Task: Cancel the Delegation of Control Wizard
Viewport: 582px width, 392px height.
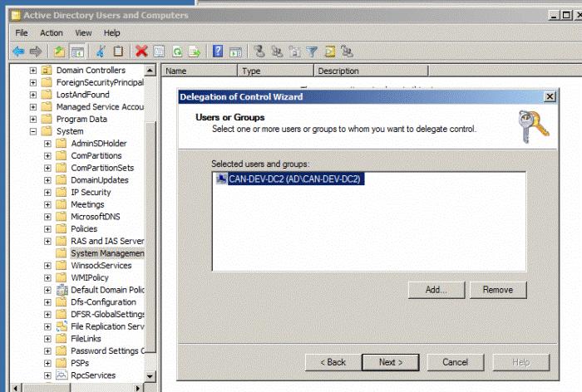Action: 455,362
